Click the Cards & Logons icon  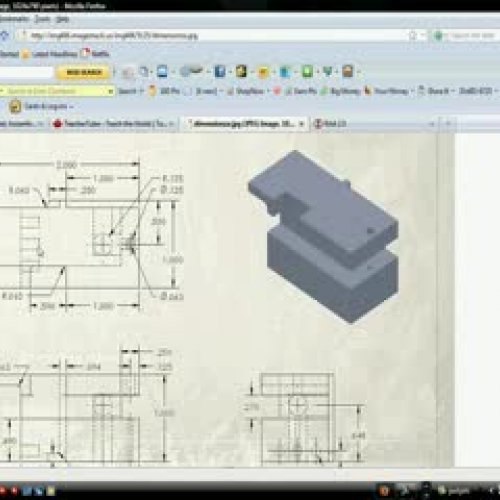[x=15, y=107]
